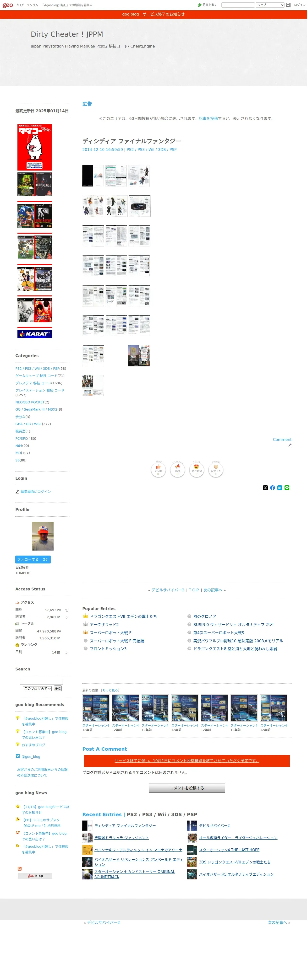This screenshot has width=307, height=980.
Task: Open the FC/SFC category link
Action: (x=21, y=438)
